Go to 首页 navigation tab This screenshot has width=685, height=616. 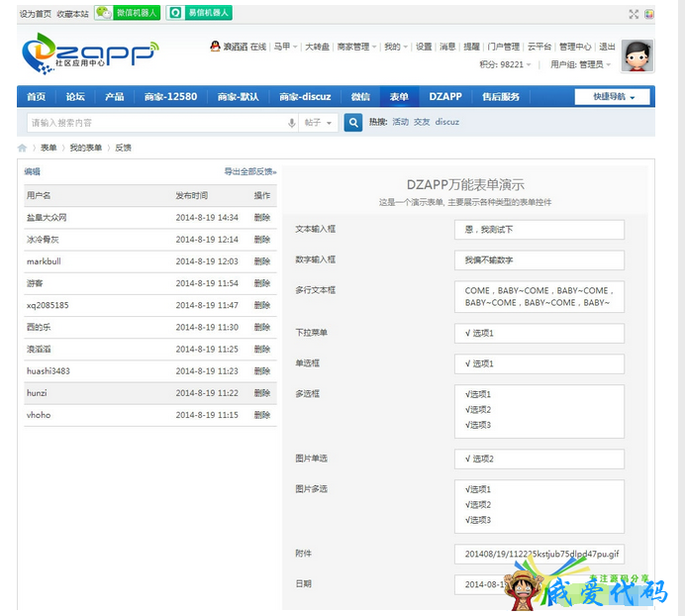37,97
